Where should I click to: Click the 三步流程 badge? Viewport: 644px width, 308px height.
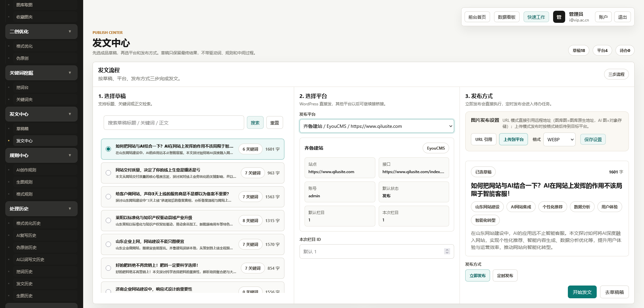[616, 74]
